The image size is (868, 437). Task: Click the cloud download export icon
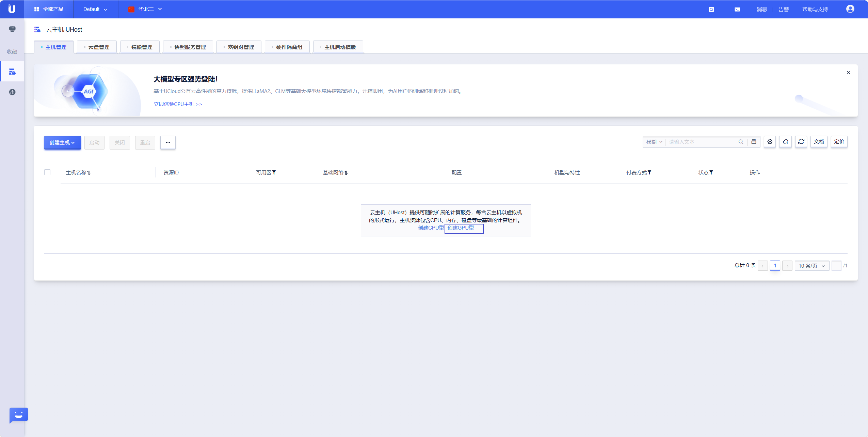pyautogui.click(x=785, y=141)
